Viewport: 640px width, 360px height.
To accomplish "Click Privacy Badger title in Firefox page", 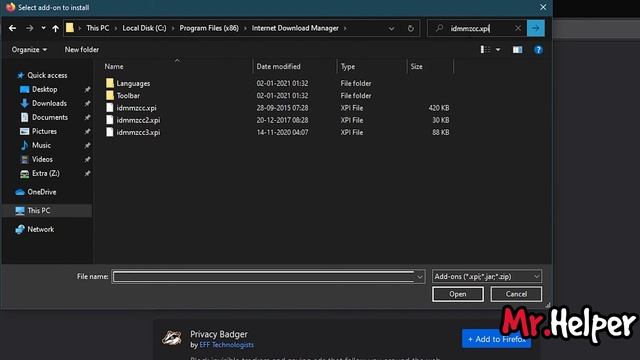I will [x=219, y=334].
